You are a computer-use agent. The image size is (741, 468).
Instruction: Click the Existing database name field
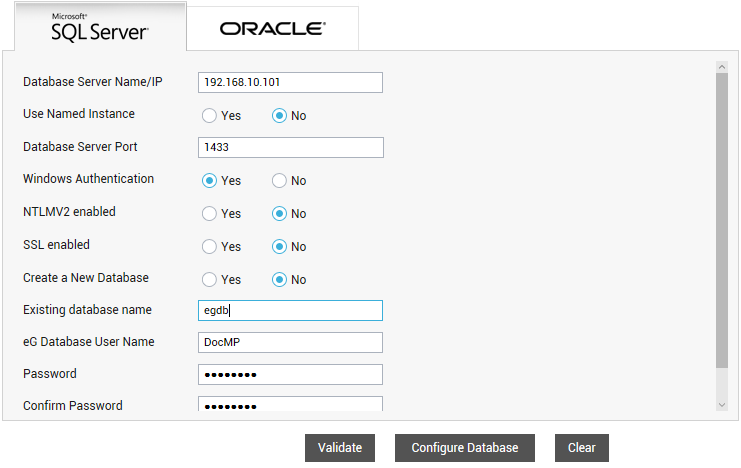pyautogui.click(x=290, y=311)
